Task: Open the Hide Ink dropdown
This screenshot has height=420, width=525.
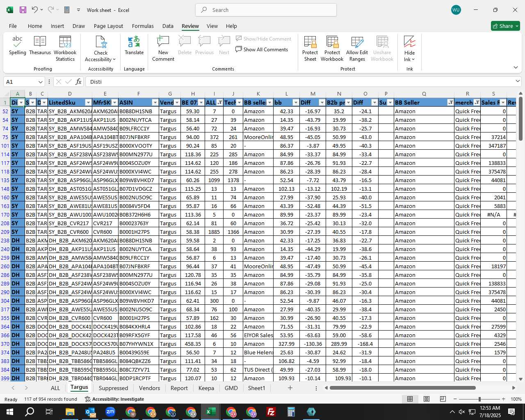Action: point(409,49)
